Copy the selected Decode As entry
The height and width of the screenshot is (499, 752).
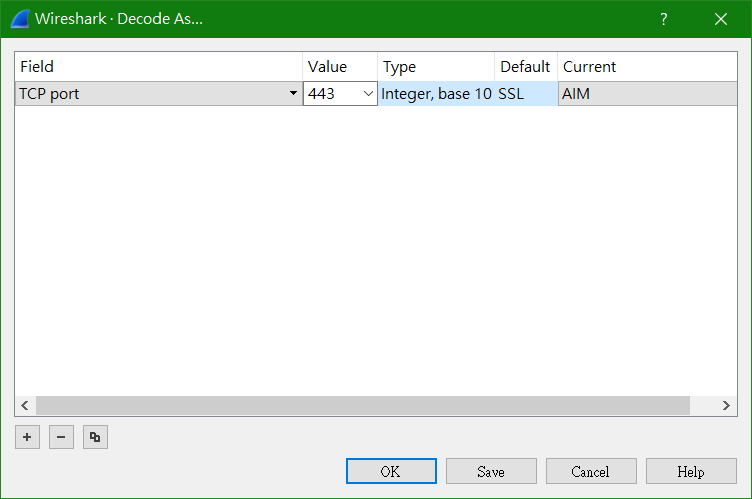tap(95, 437)
